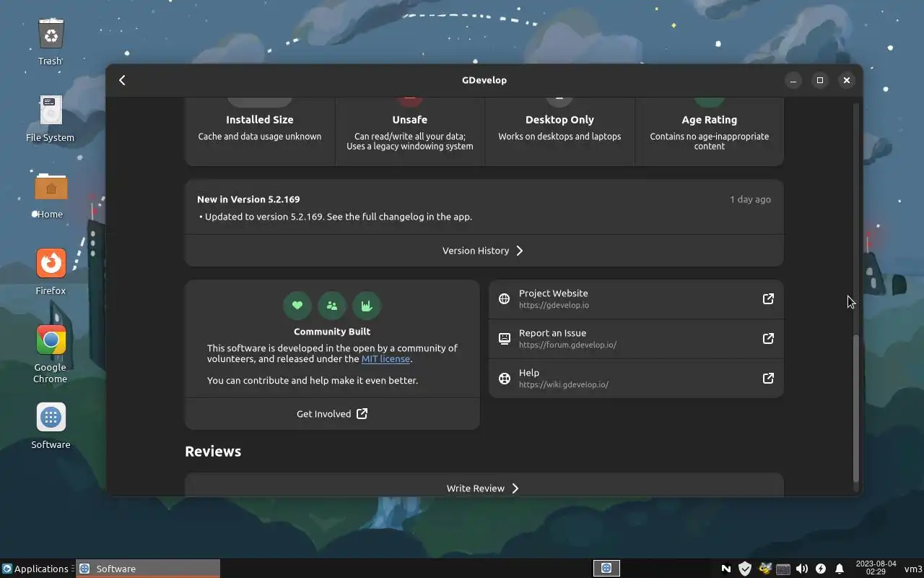The height and width of the screenshot is (578, 924).
Task: Click the bee icon in system tray
Action: pos(764,569)
